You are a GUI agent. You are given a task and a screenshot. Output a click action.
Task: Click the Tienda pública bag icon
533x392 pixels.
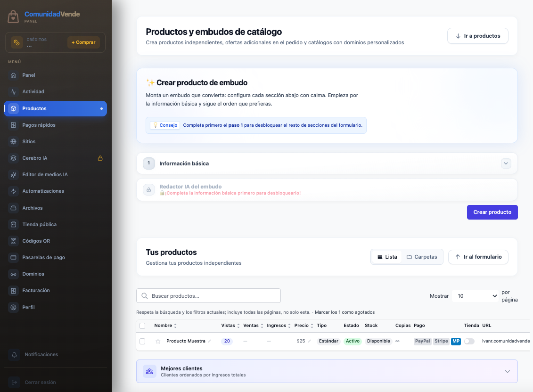point(13,224)
